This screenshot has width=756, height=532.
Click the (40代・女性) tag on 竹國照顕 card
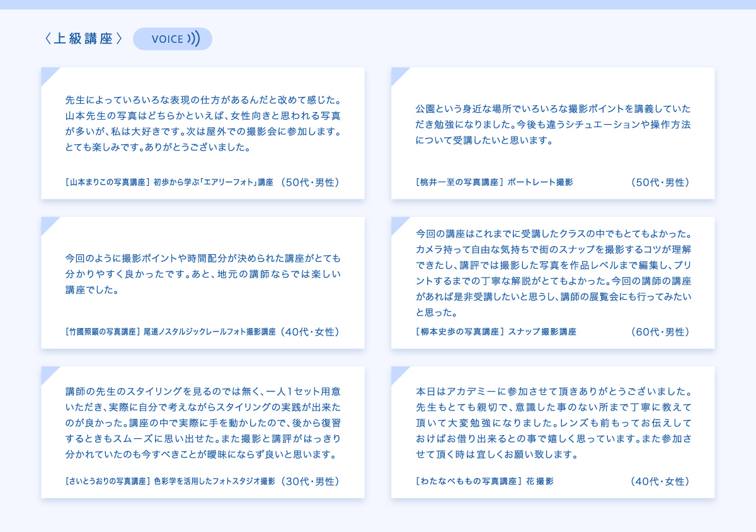(x=311, y=332)
